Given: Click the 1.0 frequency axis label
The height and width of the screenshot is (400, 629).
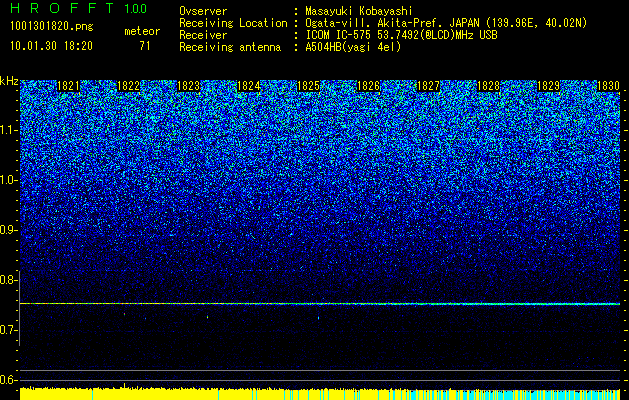Looking at the screenshot, I should [x=8, y=181].
